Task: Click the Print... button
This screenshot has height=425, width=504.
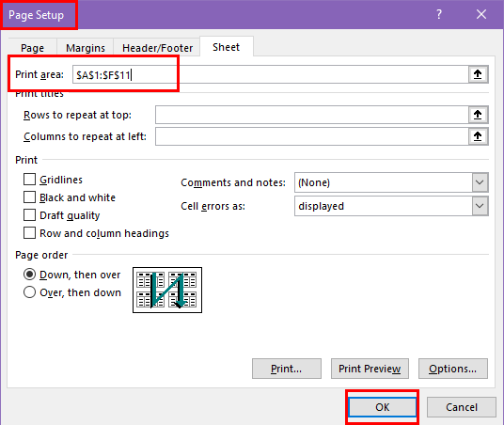Action: point(287,369)
